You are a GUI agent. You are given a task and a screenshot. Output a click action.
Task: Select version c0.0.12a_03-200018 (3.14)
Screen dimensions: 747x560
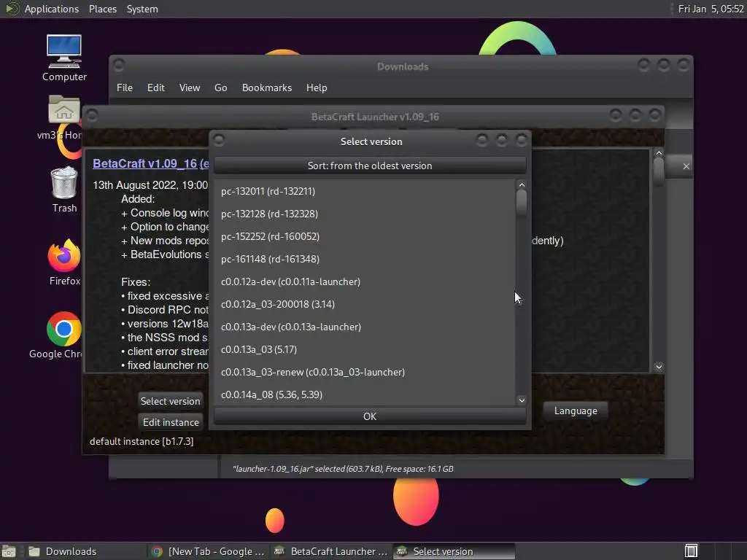[x=365, y=304]
